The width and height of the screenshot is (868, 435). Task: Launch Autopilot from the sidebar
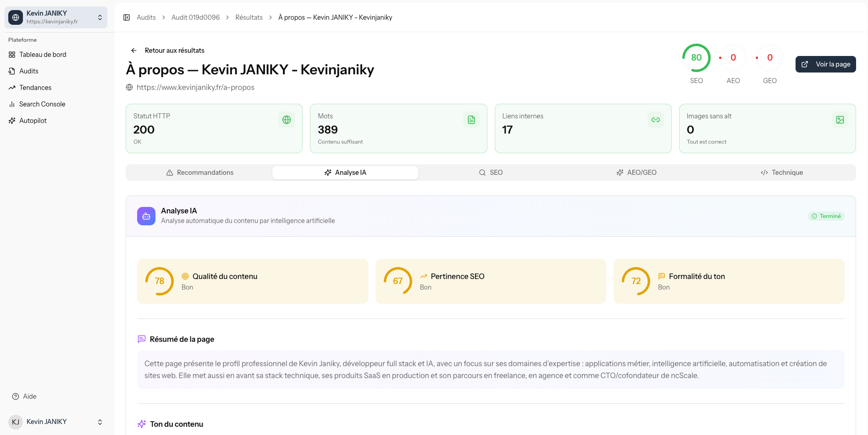tap(33, 120)
